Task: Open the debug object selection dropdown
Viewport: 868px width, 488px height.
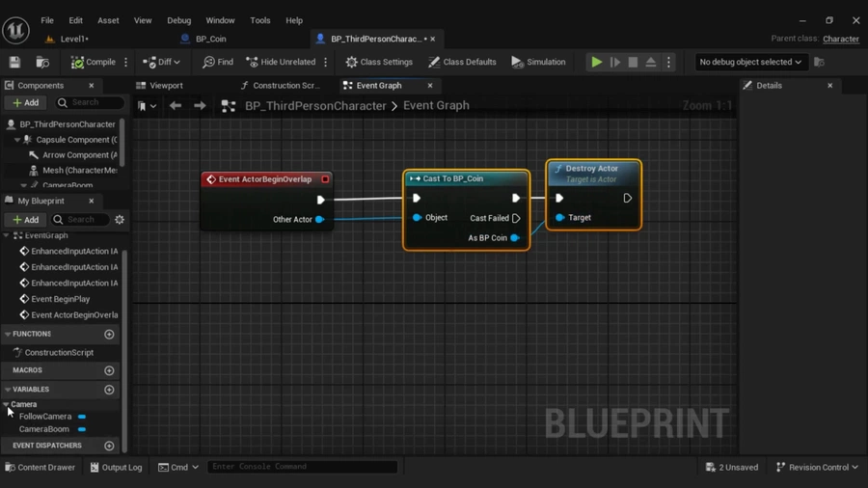Action: click(750, 62)
